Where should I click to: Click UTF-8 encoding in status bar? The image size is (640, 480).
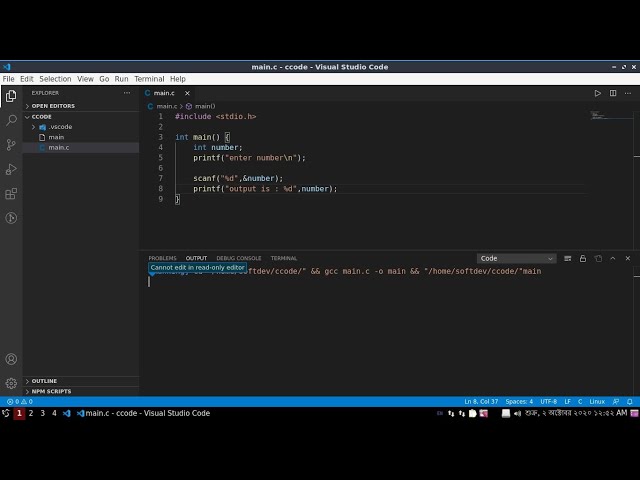(x=549, y=402)
